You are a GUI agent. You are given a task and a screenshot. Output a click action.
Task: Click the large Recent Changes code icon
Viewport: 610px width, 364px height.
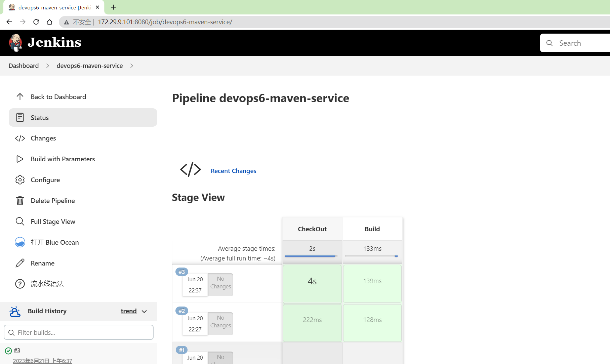point(191,169)
